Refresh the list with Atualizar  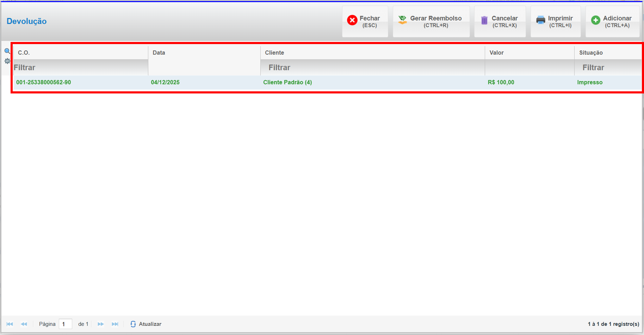point(146,324)
